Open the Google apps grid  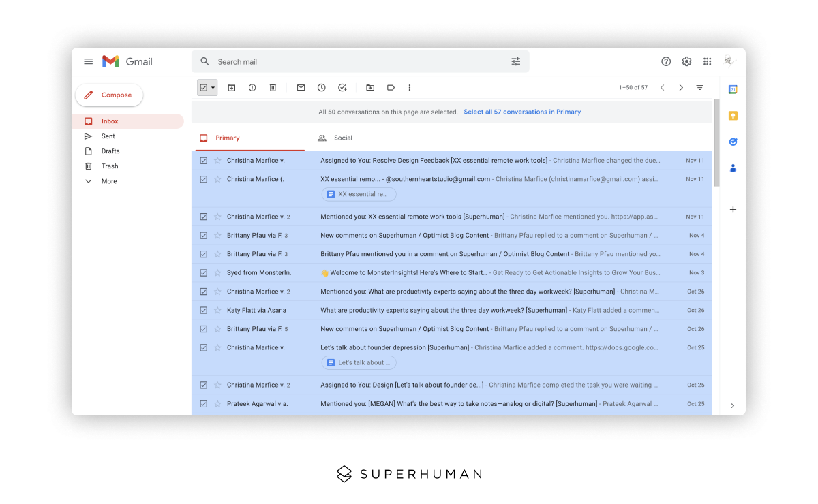tap(708, 61)
